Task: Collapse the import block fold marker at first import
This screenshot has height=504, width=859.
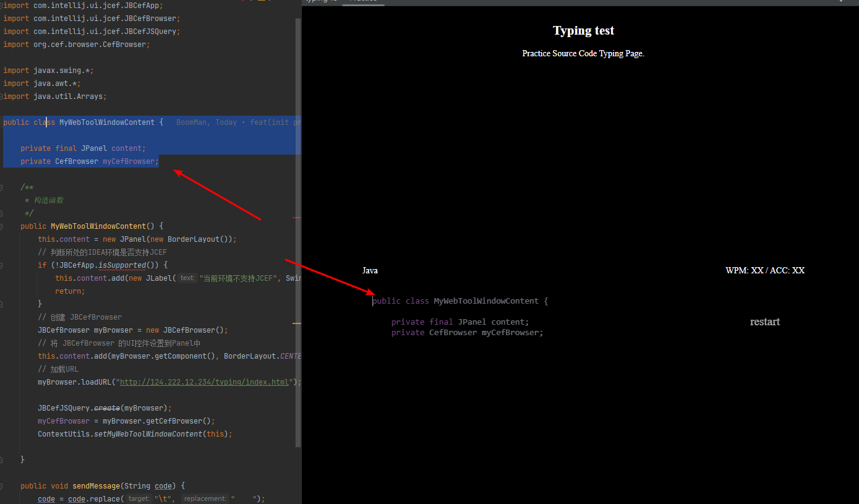Action: coord(2,5)
